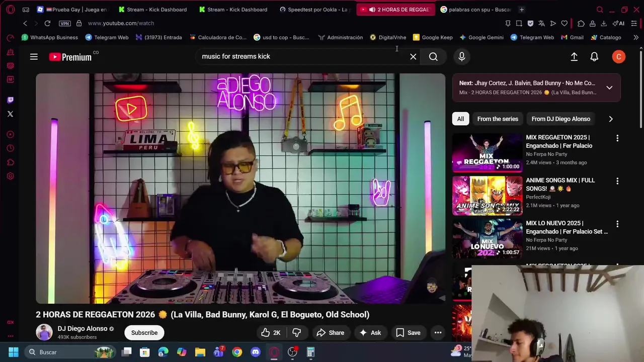The width and height of the screenshot is (644, 362).
Task: Open Twitch in the Opera sidebar
Action: click(x=10, y=100)
